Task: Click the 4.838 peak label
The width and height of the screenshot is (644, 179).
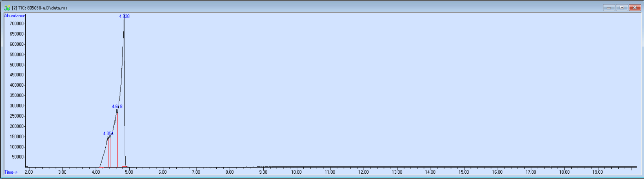Action: [x=124, y=16]
